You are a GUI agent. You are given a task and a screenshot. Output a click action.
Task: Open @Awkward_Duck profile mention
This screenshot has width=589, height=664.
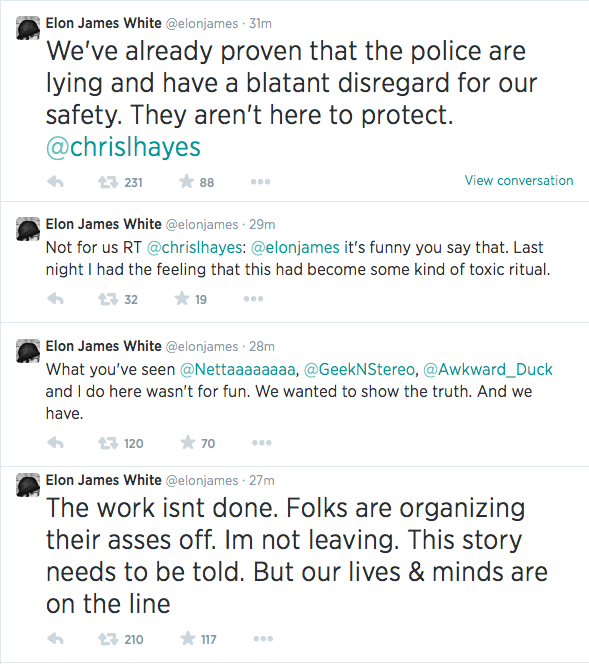point(488,369)
